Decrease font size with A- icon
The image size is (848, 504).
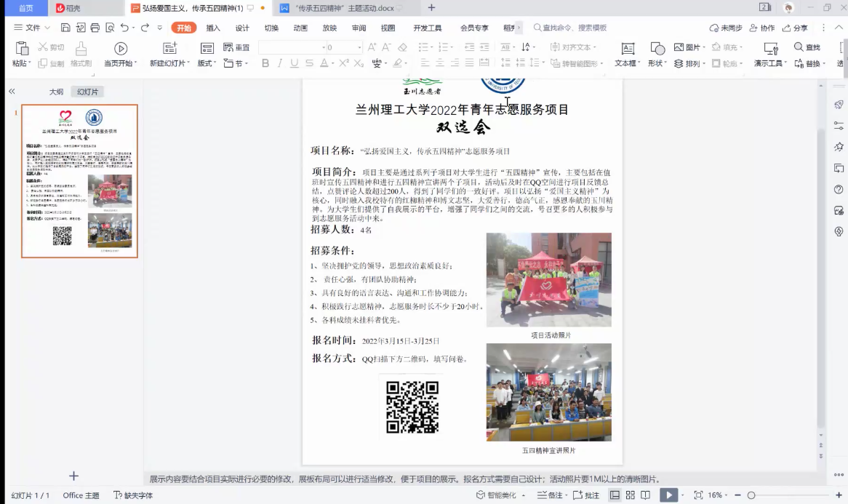click(387, 47)
